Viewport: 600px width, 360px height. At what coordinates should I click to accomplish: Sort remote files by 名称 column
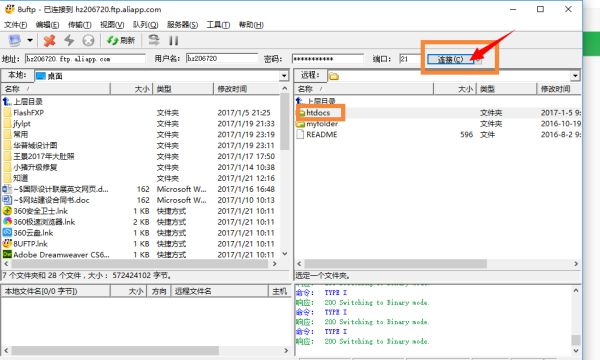364,89
